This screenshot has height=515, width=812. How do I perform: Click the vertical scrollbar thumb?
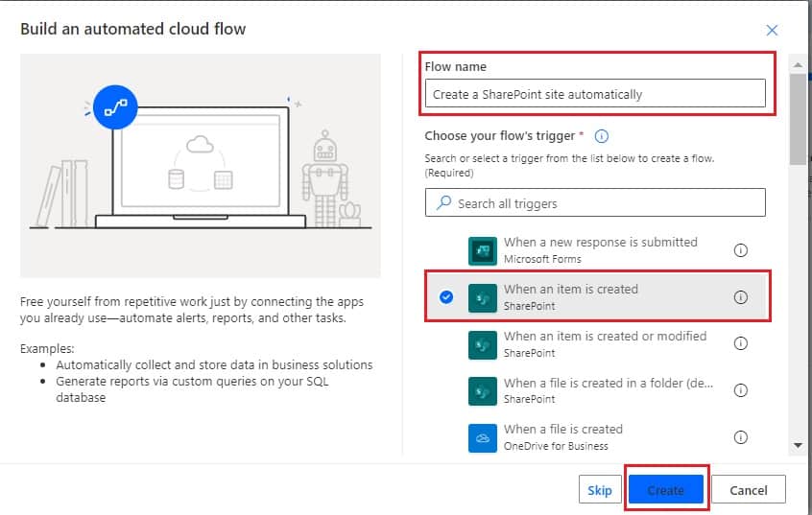click(798, 119)
